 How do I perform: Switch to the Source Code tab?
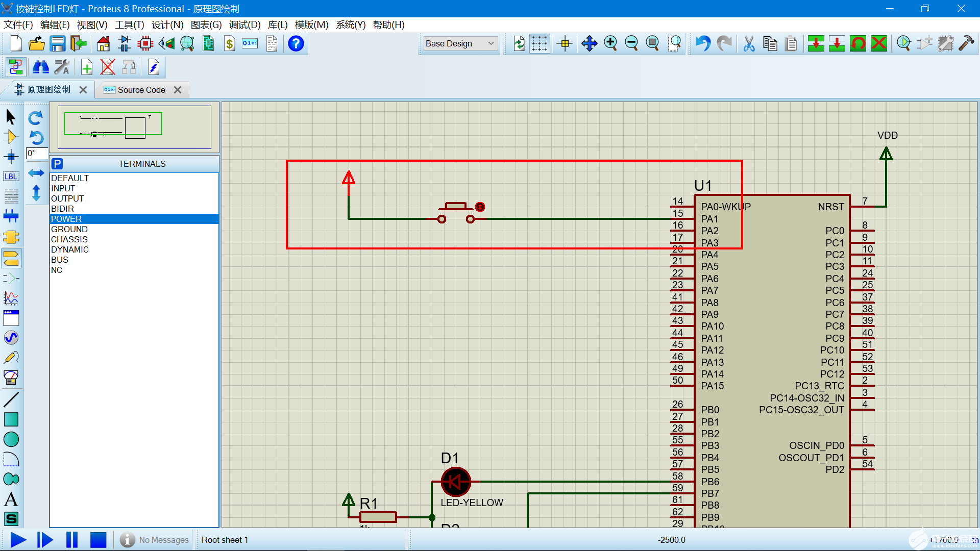141,90
